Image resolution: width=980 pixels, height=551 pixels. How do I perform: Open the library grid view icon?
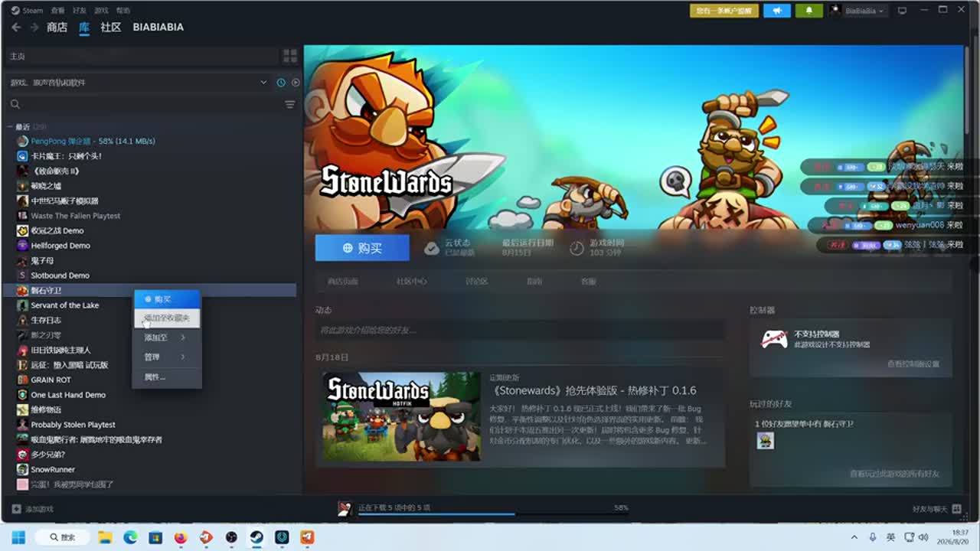290,56
